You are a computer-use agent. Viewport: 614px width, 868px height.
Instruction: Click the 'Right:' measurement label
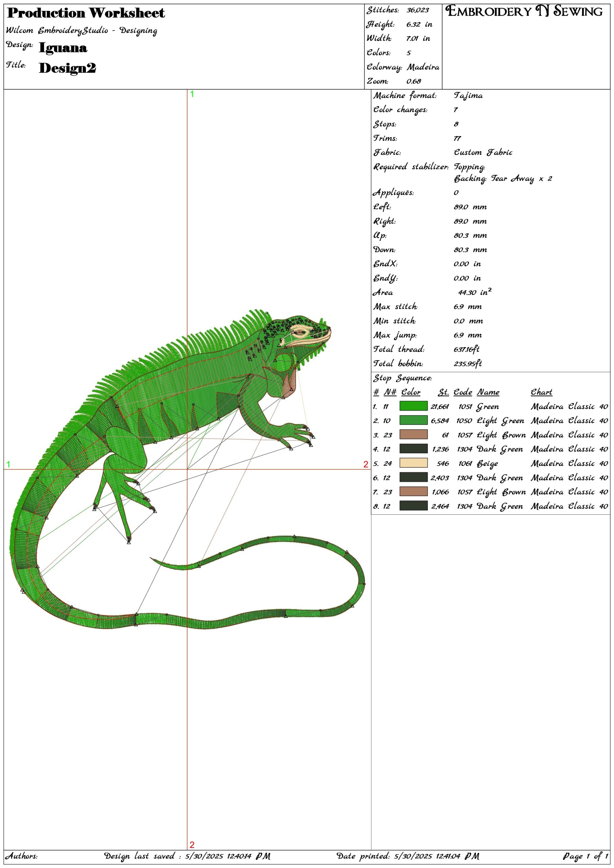pyautogui.click(x=384, y=221)
